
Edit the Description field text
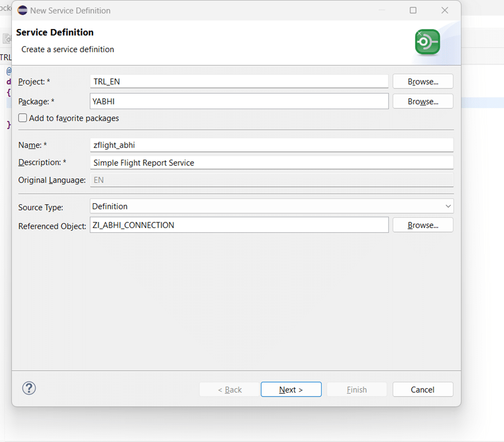271,162
